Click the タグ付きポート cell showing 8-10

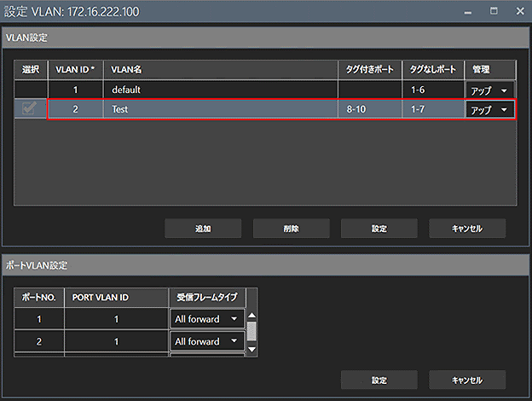pos(370,109)
